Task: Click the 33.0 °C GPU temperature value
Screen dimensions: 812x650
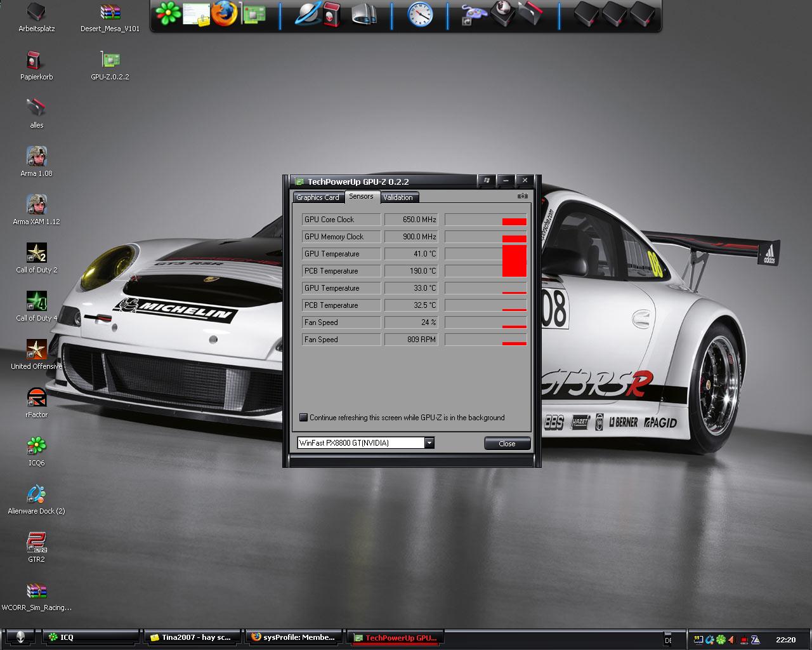Action: [x=411, y=288]
